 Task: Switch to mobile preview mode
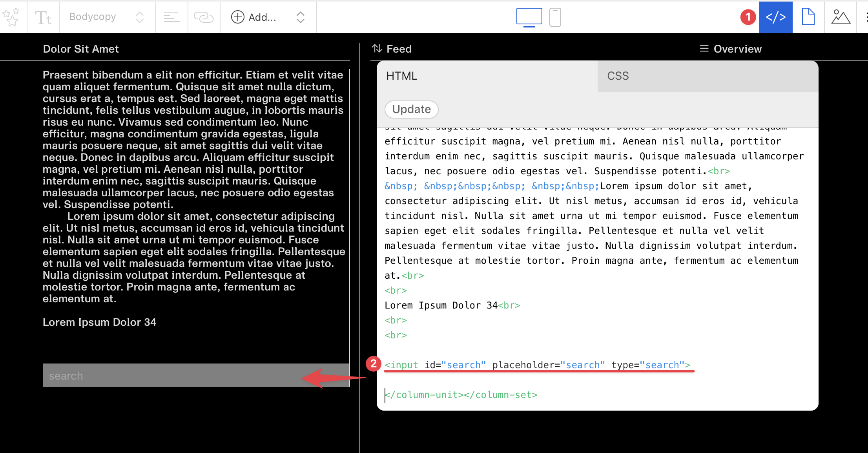555,17
